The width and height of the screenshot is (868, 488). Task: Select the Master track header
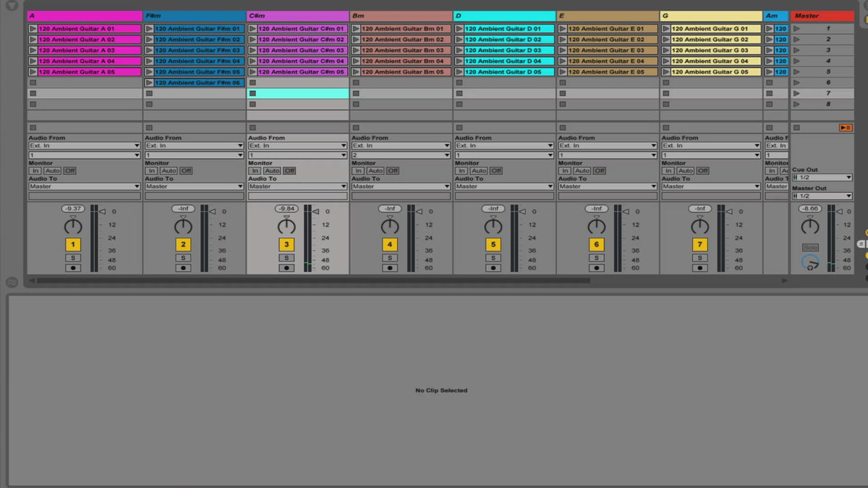click(822, 15)
